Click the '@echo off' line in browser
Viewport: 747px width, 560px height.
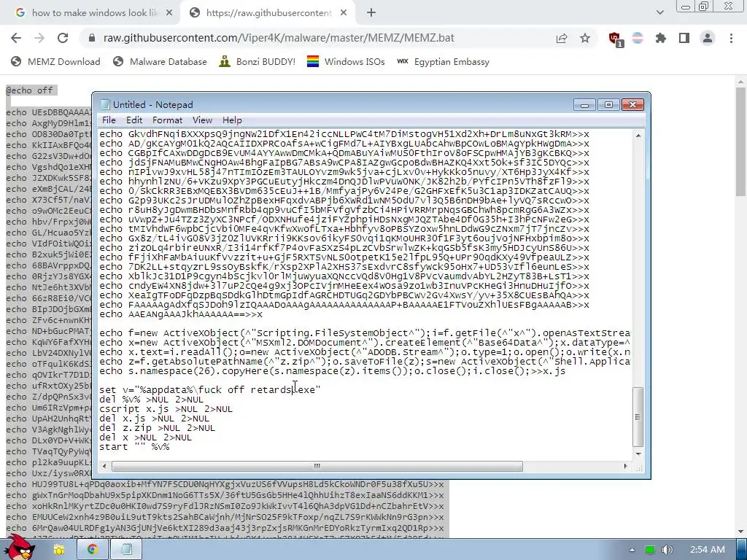[x=29, y=90]
